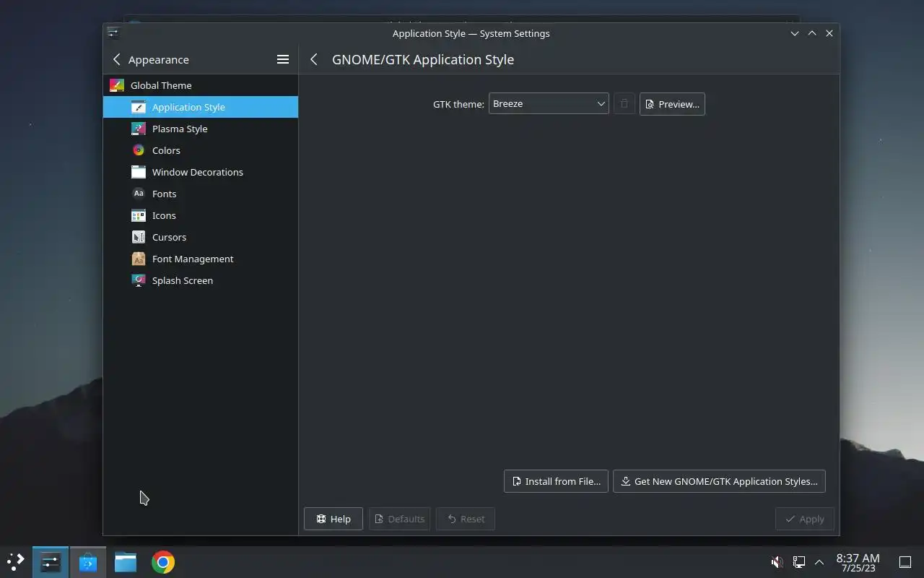Click the Global Theme colorful icon

pos(117,85)
